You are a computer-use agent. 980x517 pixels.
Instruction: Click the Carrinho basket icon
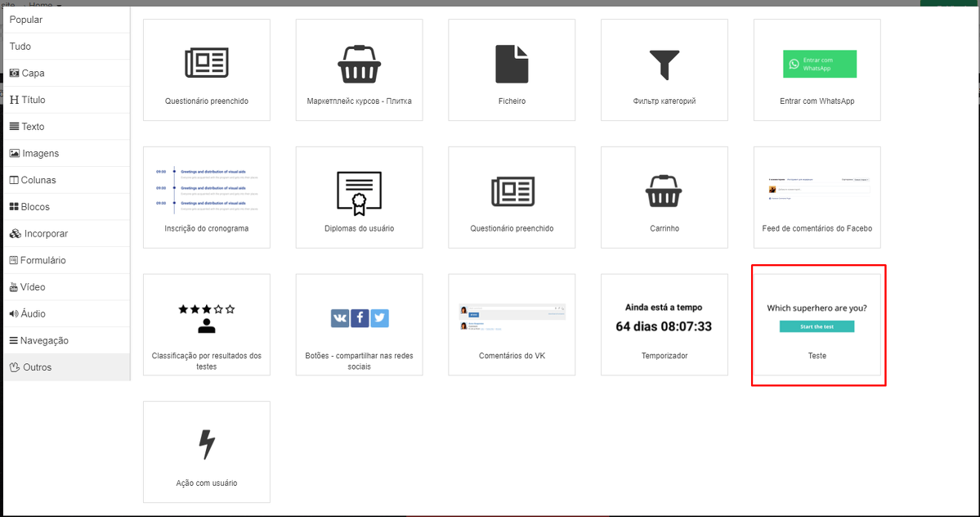coord(664,191)
